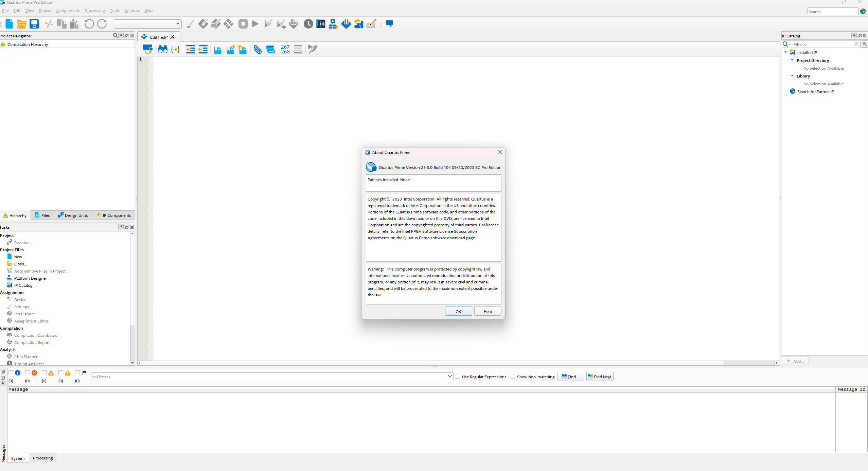Image resolution: width=868 pixels, height=471 pixels.
Task: Switch to the Files tab in Project Navigator
Action: pos(42,215)
